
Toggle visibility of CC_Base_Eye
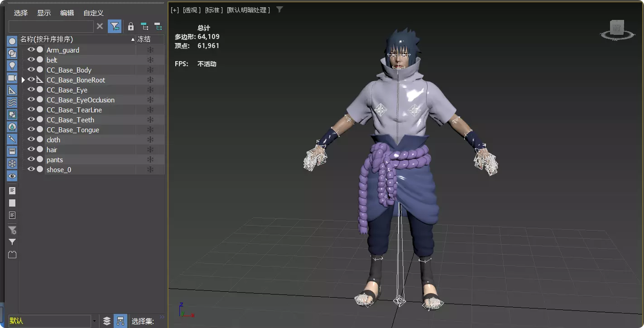(x=31, y=90)
